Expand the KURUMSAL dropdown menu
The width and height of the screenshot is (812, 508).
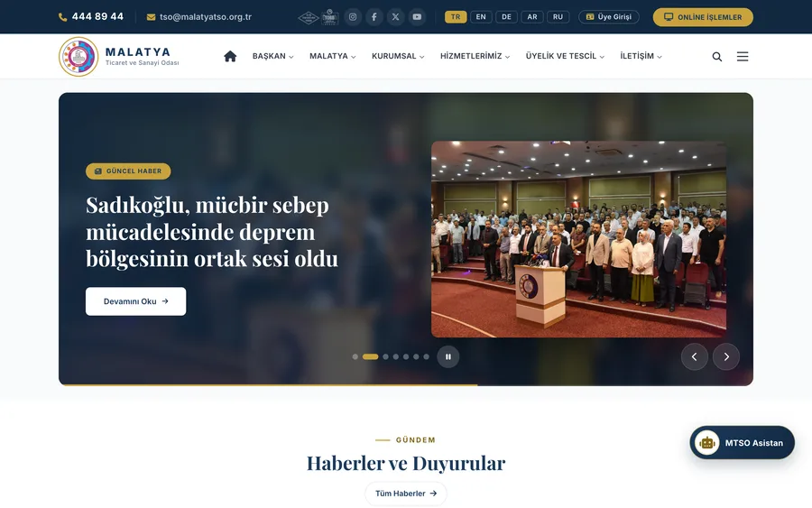(398, 56)
